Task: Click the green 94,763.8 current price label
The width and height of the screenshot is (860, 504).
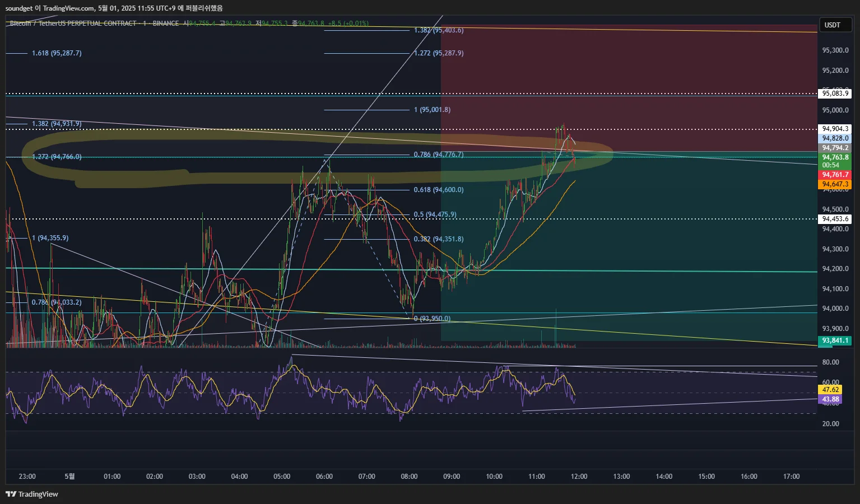Action: tap(835, 157)
